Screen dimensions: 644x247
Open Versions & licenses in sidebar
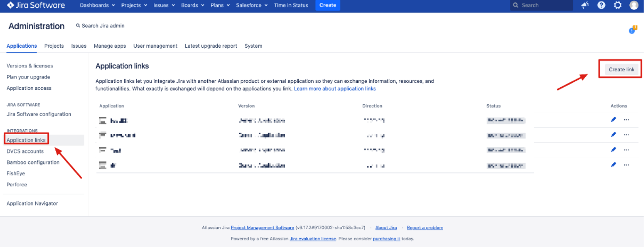pyautogui.click(x=30, y=66)
